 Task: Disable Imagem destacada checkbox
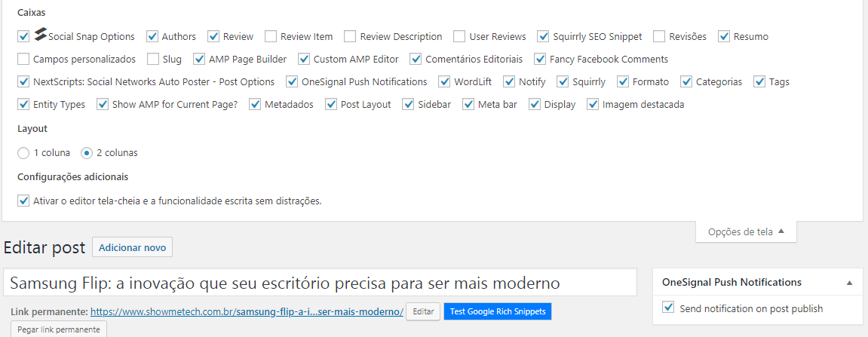[x=592, y=104]
